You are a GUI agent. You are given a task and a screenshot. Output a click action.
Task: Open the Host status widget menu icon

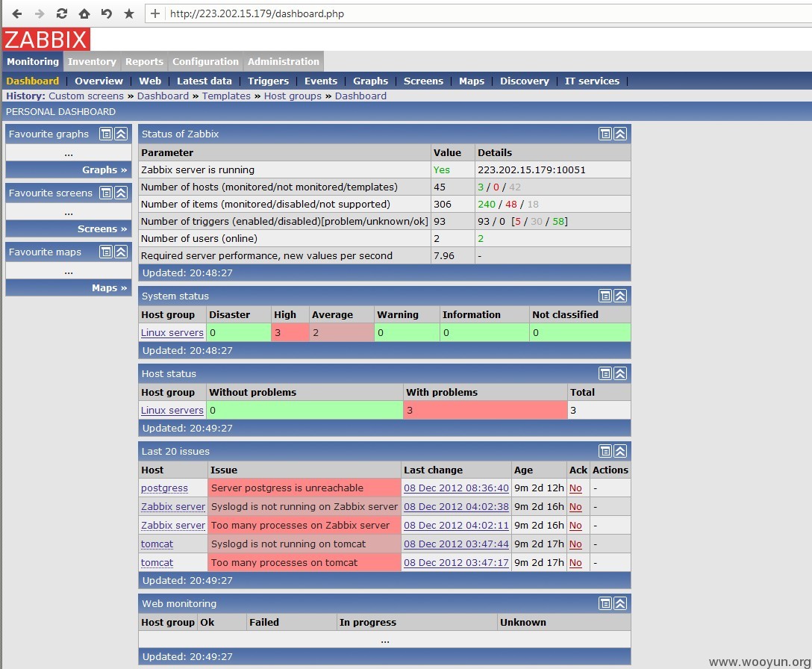(605, 373)
